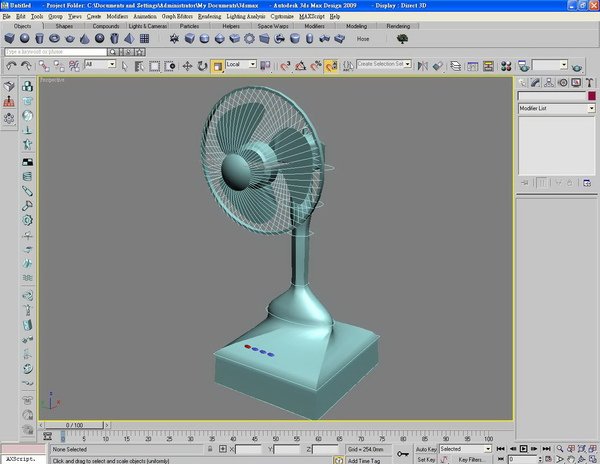Click the Set Keys key icon
600x464 pixels.
click(x=403, y=454)
